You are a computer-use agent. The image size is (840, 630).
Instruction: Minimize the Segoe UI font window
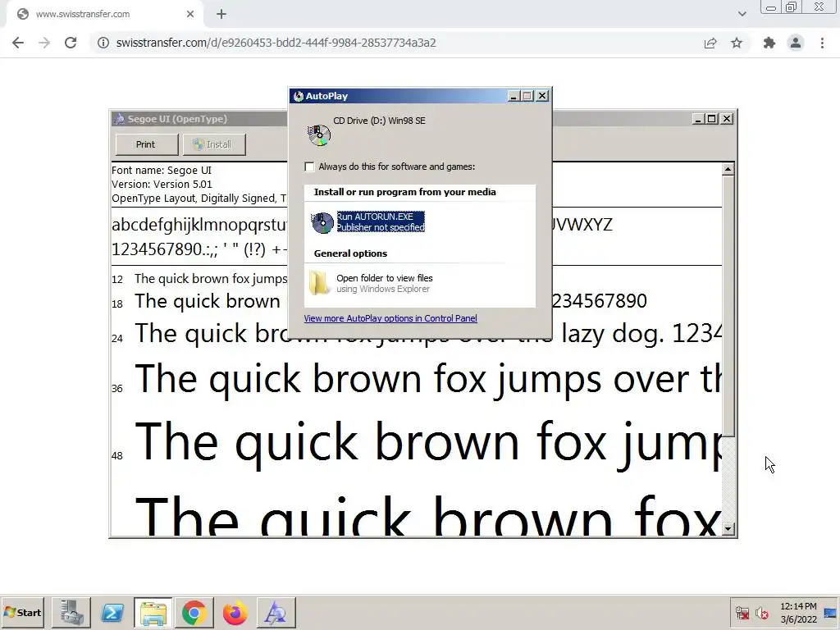pyautogui.click(x=697, y=119)
